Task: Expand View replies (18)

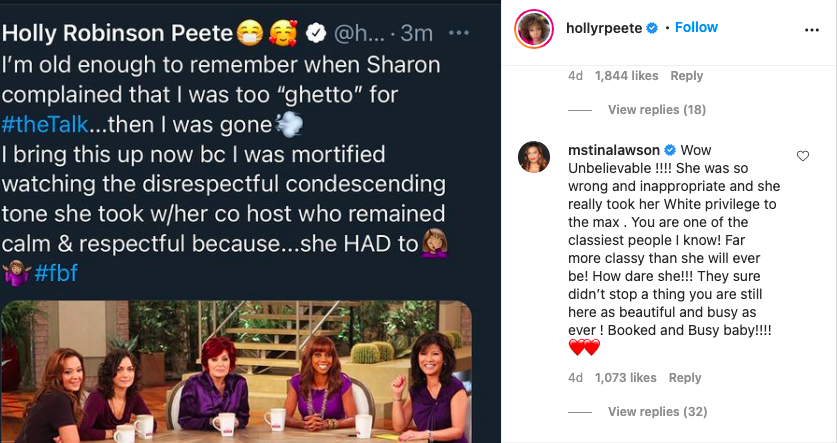Action: coord(656,109)
